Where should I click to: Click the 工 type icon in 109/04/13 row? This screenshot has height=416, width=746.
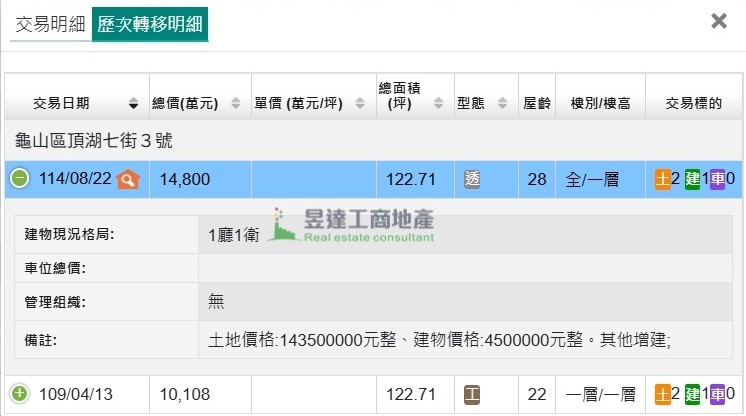(x=473, y=395)
